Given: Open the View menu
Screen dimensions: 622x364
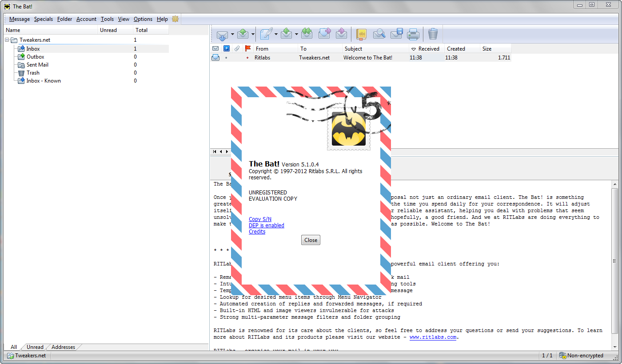Looking at the screenshot, I should tap(124, 19).
